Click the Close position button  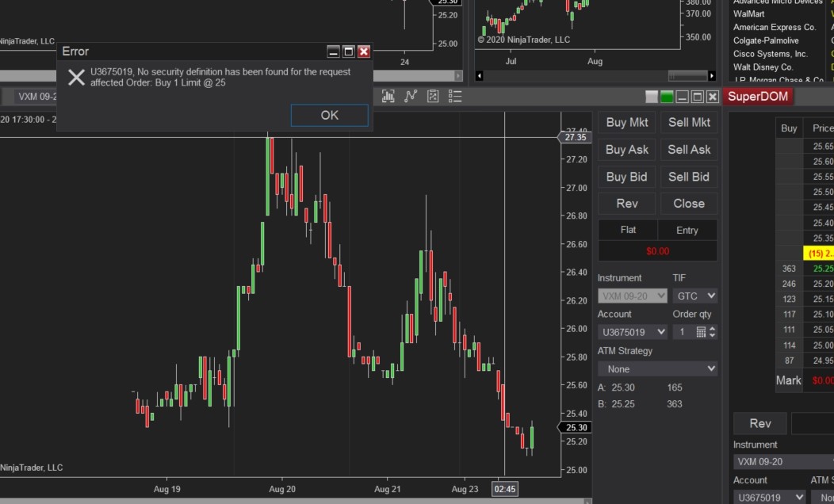coord(689,204)
